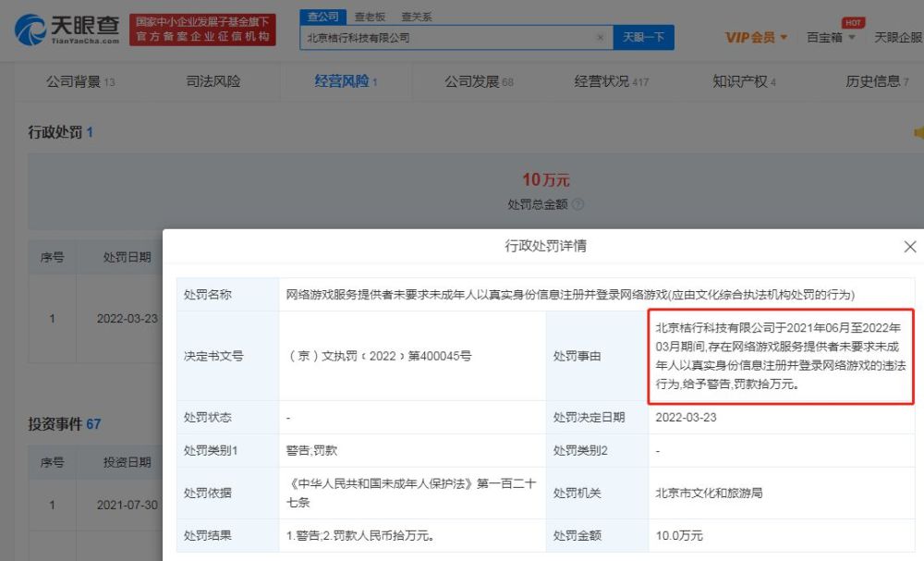Click the document number （京）文执罚‹2022›第400045号
924x561 pixels.
point(379,356)
